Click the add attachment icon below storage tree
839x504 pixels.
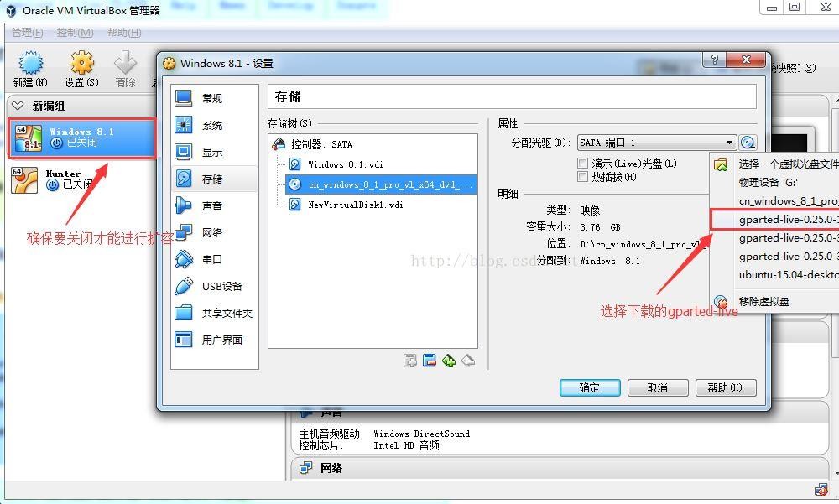(x=449, y=361)
